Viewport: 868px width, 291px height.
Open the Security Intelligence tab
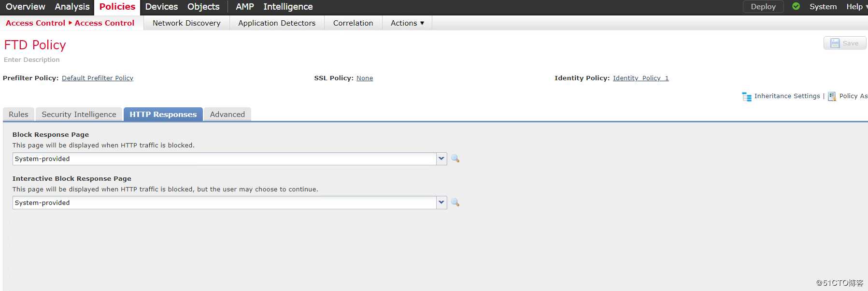pos(79,115)
